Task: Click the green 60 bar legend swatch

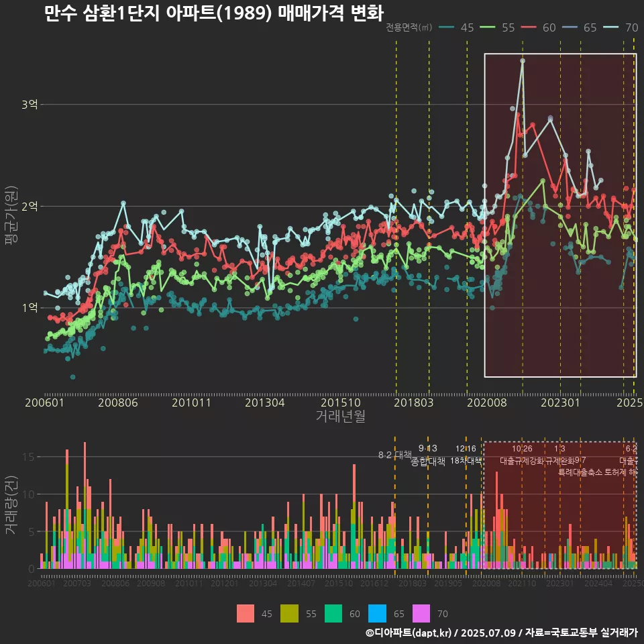Action: click(x=333, y=614)
